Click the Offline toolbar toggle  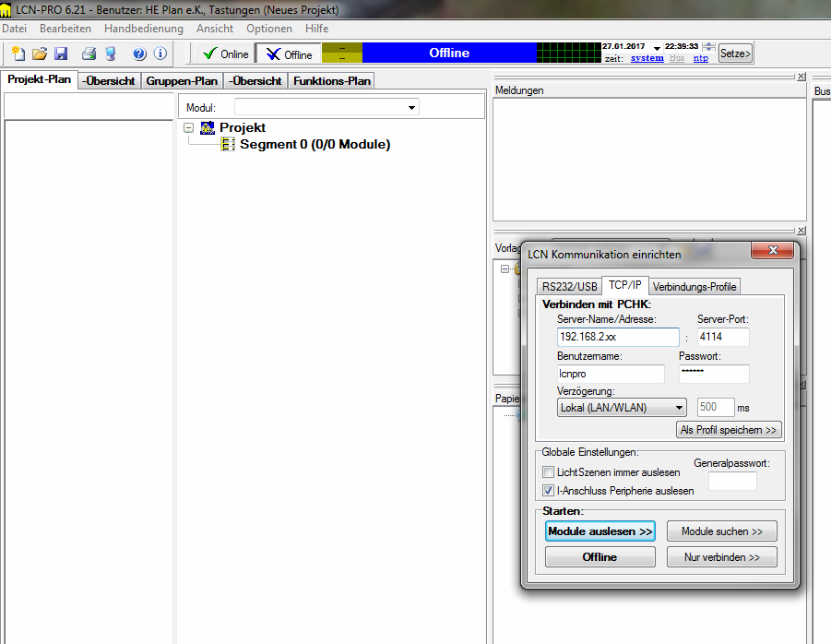(x=288, y=54)
